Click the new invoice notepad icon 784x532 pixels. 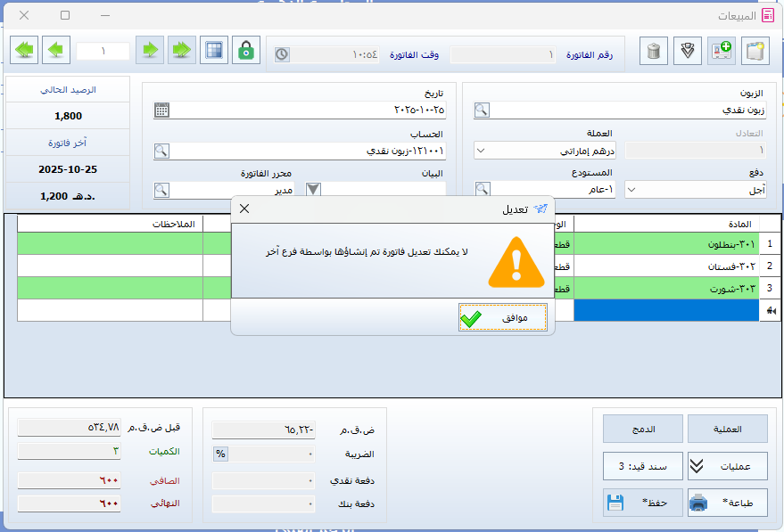755,51
